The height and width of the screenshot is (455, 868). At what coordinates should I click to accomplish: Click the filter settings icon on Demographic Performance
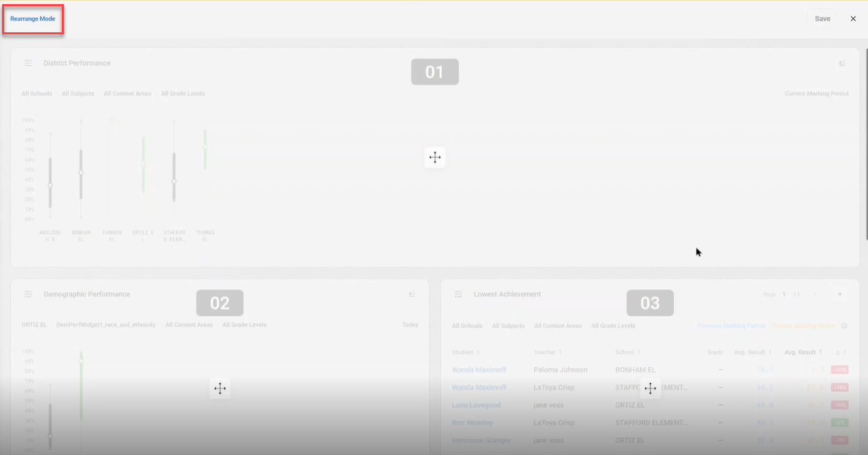tap(411, 294)
